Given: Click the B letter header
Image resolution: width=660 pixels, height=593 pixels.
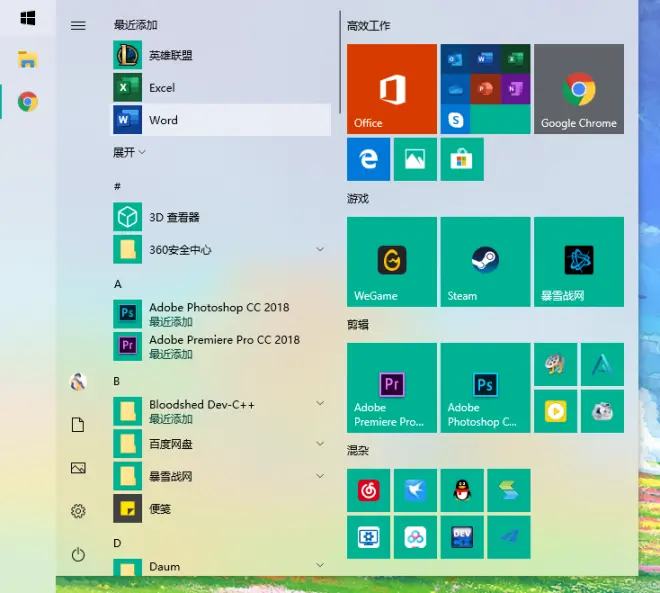Looking at the screenshot, I should (117, 381).
